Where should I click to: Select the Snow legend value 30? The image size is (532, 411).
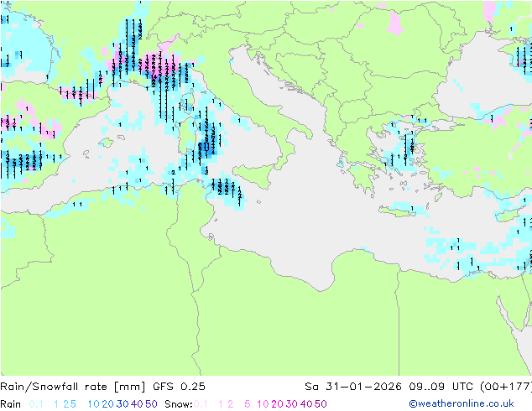292,404
